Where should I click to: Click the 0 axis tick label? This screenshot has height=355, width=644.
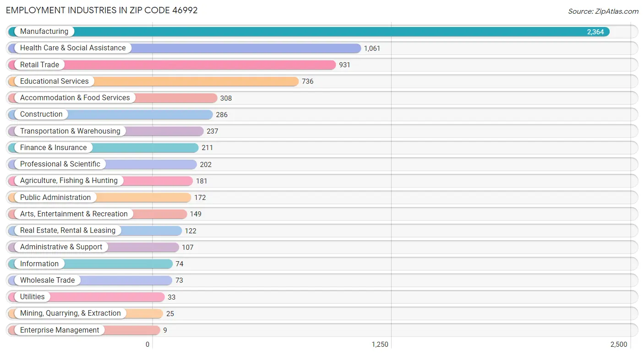click(147, 344)
